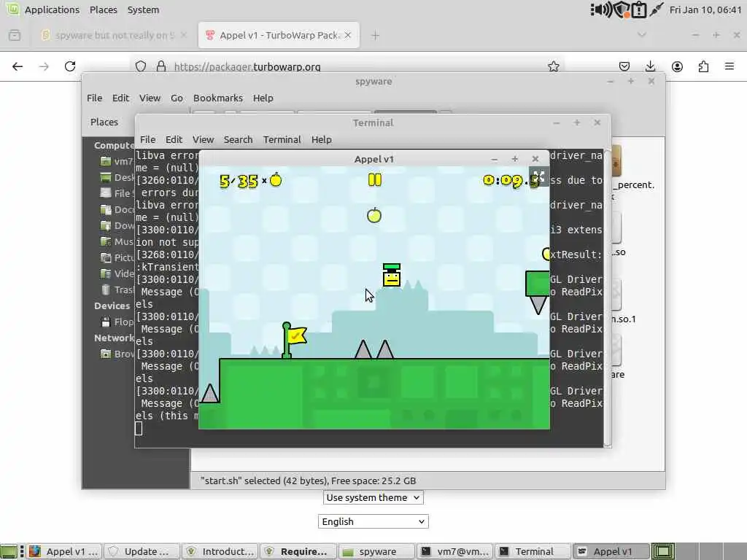This screenshot has height=560, width=747.
Task: Open the English language dropdown
Action: pyautogui.click(x=373, y=521)
